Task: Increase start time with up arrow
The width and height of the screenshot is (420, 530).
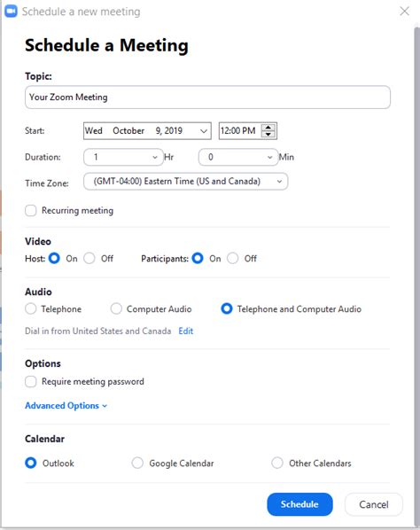Action: [268, 128]
